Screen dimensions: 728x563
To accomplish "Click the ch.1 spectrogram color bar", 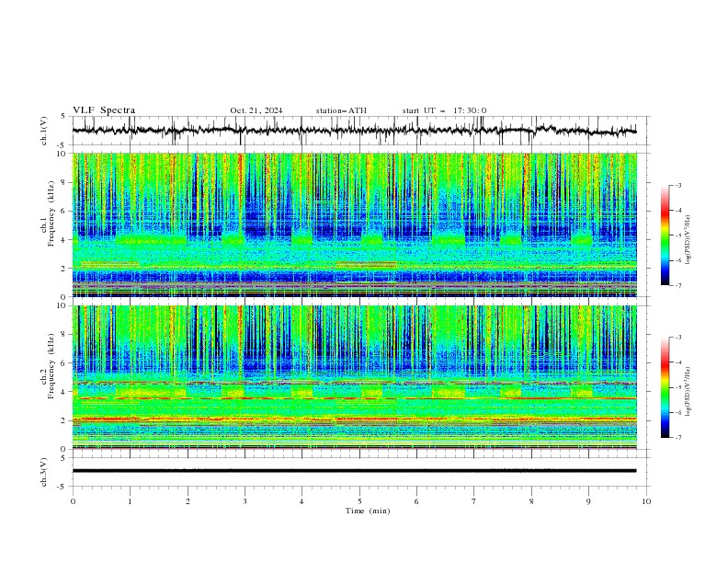I will click(x=665, y=236).
